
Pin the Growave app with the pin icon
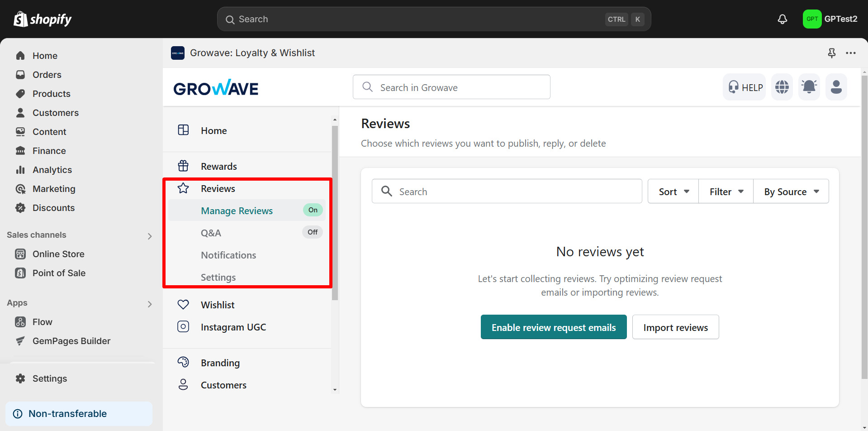[831, 53]
